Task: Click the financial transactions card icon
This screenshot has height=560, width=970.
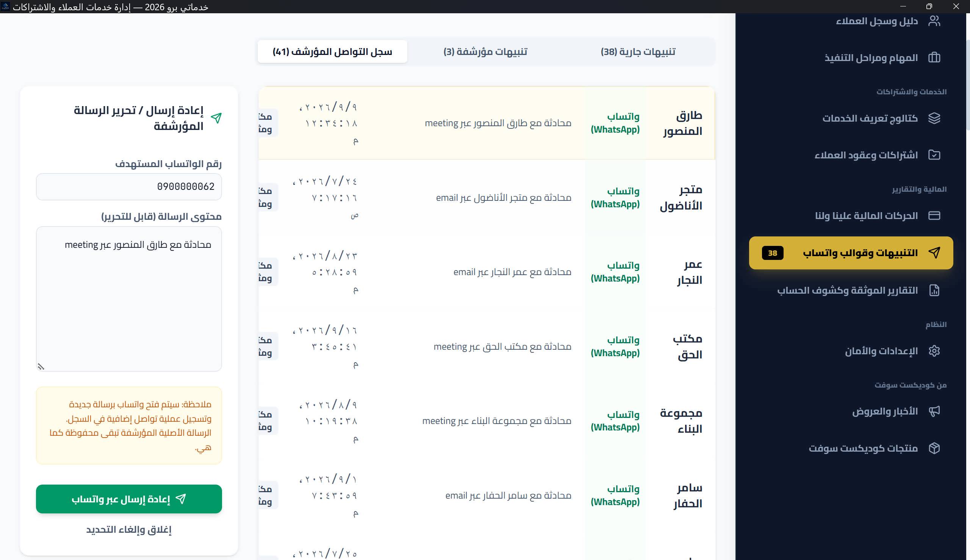Action: tap(934, 216)
